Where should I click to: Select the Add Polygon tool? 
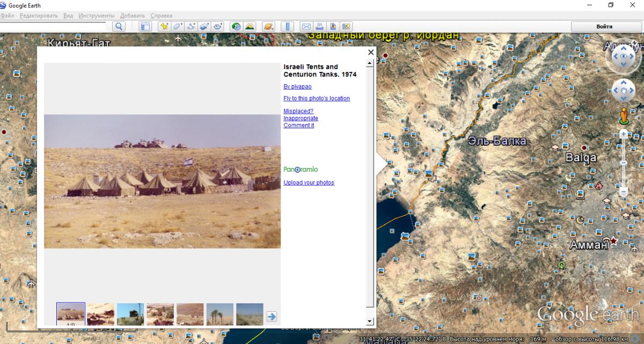(178, 26)
